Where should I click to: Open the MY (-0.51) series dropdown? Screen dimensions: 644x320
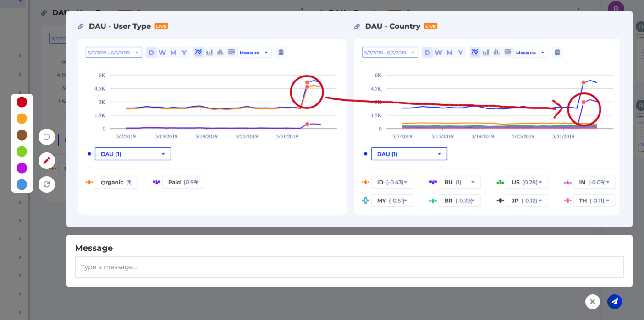(392, 201)
